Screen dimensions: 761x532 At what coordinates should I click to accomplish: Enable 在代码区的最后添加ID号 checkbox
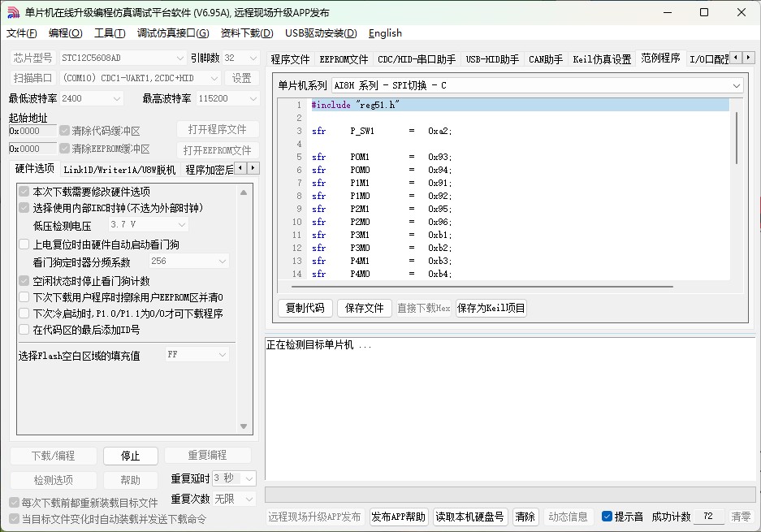click(x=24, y=330)
